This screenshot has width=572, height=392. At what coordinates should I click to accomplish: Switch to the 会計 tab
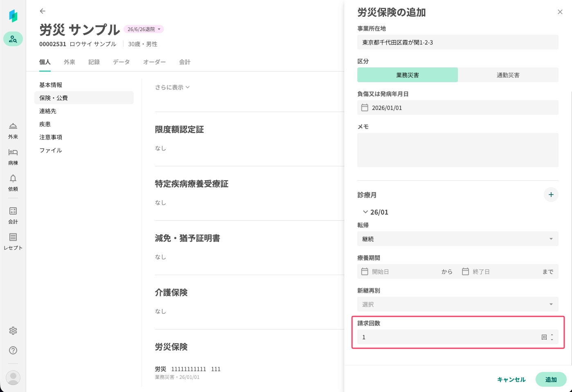[x=185, y=62]
